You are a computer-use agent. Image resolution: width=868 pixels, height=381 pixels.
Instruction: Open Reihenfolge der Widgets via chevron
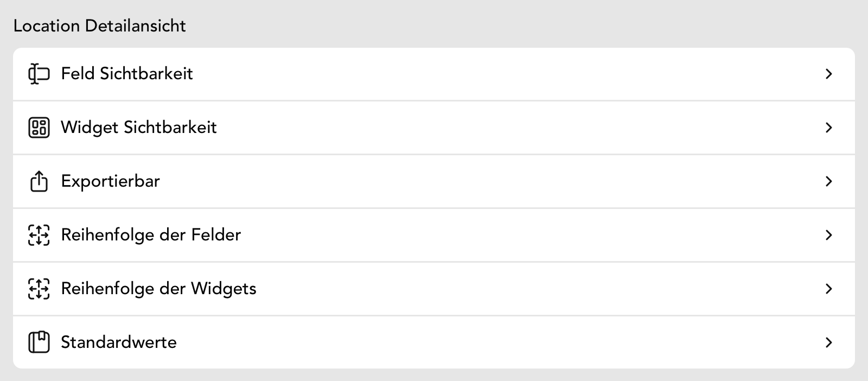[828, 289]
